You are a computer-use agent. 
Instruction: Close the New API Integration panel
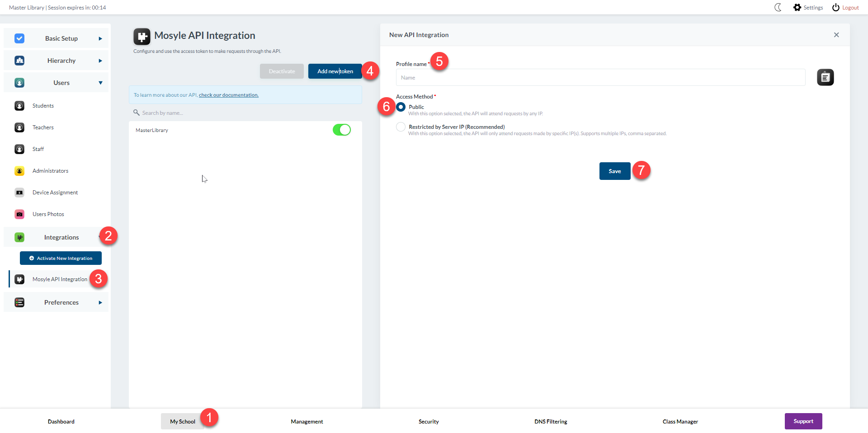coord(836,35)
